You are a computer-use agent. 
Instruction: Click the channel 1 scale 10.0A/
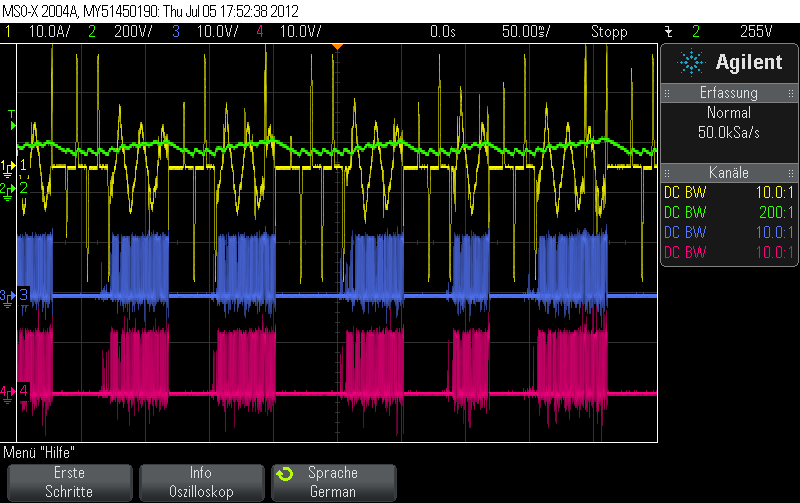pyautogui.click(x=49, y=32)
